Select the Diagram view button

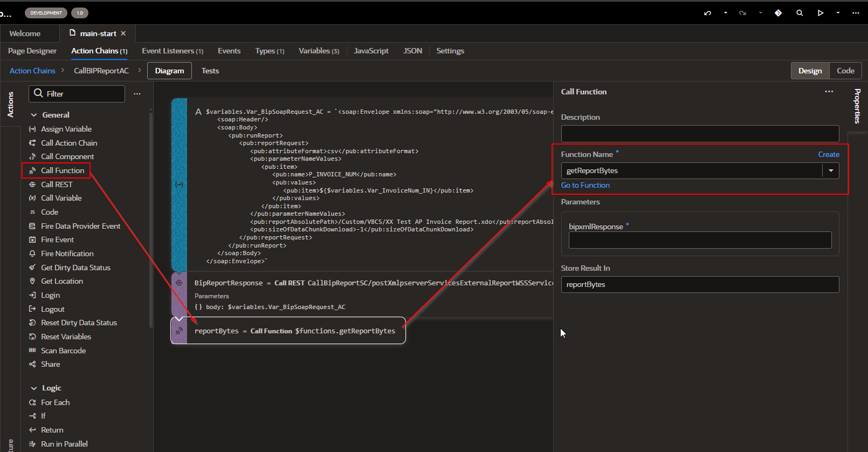(x=169, y=71)
